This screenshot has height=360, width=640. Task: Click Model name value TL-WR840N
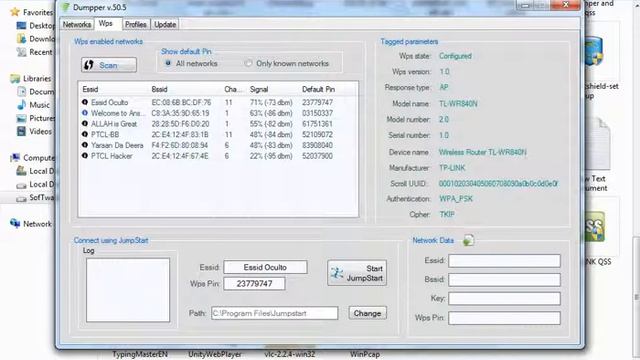[x=458, y=104]
